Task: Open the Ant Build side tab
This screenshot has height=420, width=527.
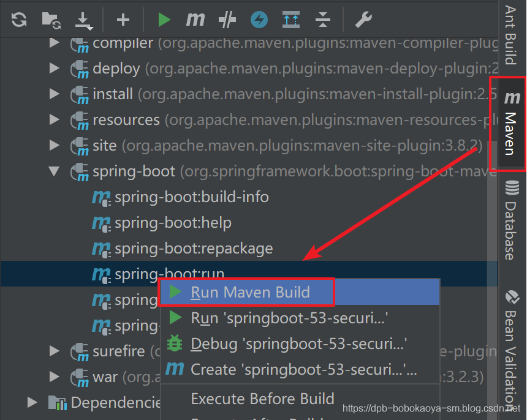Action: click(x=511, y=35)
